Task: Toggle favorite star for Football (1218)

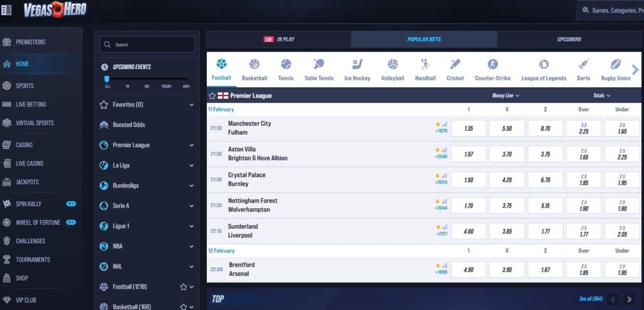Action: coord(183,287)
